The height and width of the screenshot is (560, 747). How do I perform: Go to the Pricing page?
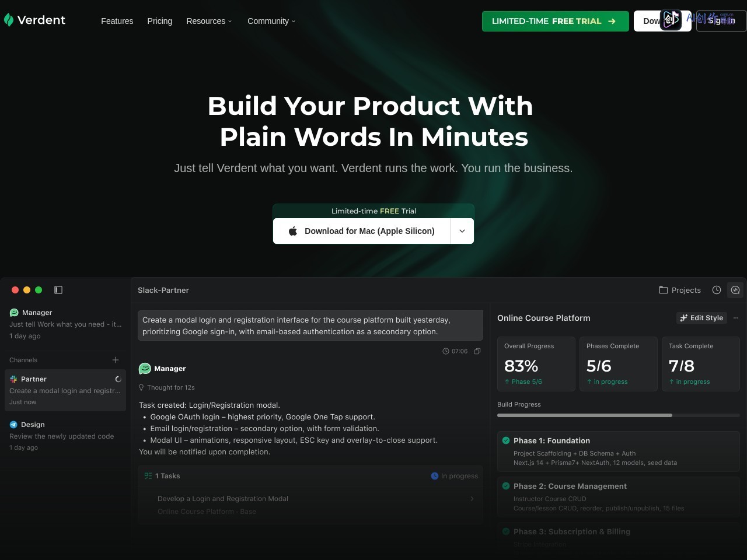point(160,21)
